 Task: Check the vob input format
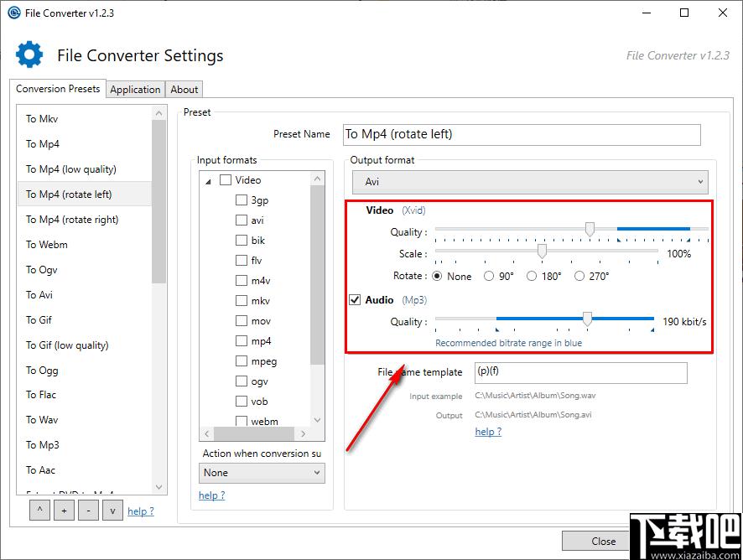click(242, 402)
